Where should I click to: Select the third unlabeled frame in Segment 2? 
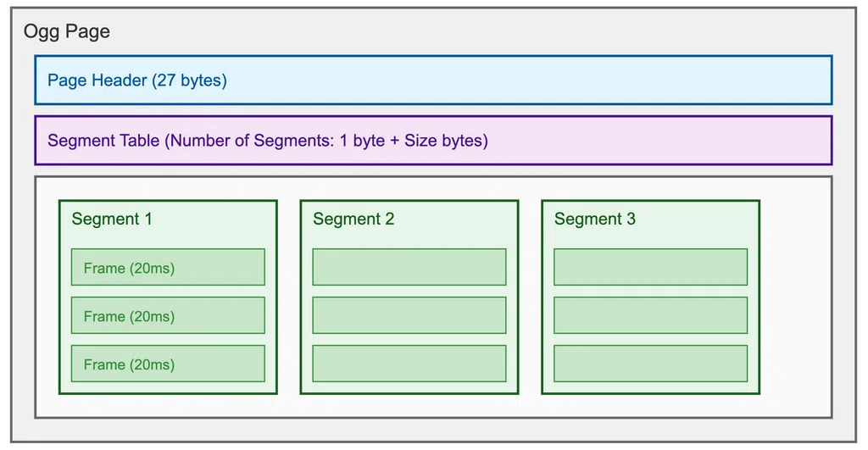[409, 364]
